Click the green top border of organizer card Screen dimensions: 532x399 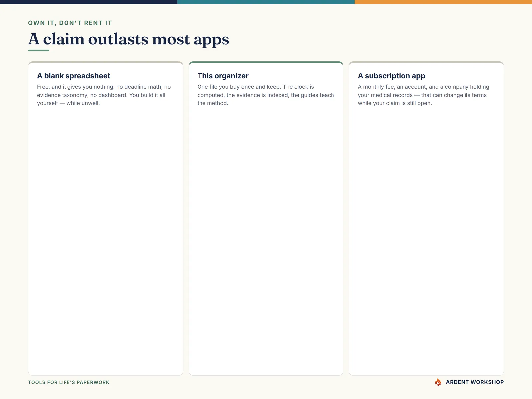[266, 62]
